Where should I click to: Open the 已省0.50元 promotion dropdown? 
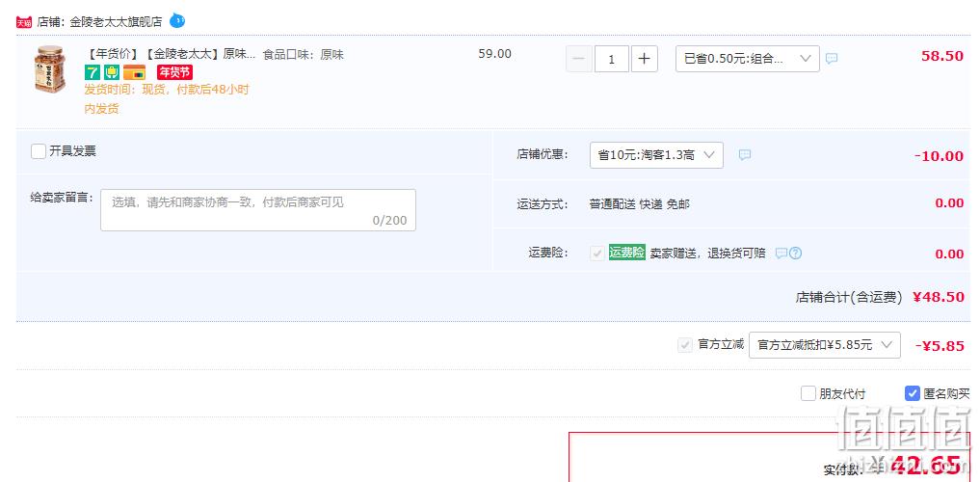coord(748,59)
